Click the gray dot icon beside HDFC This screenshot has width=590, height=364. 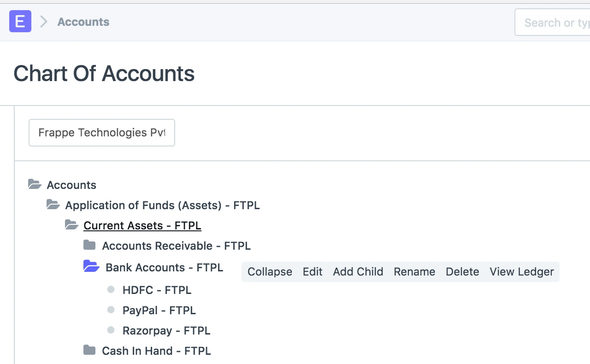111,289
